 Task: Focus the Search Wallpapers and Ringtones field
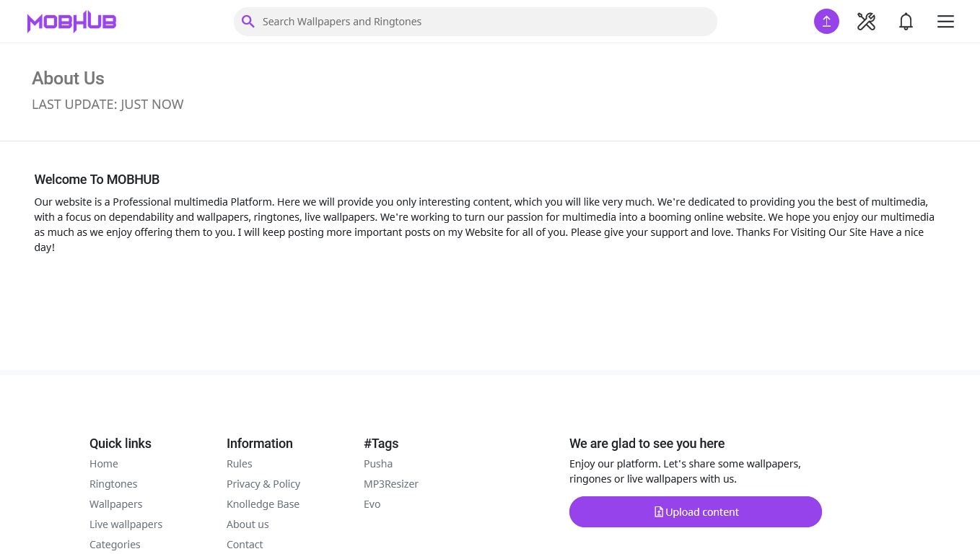click(475, 22)
